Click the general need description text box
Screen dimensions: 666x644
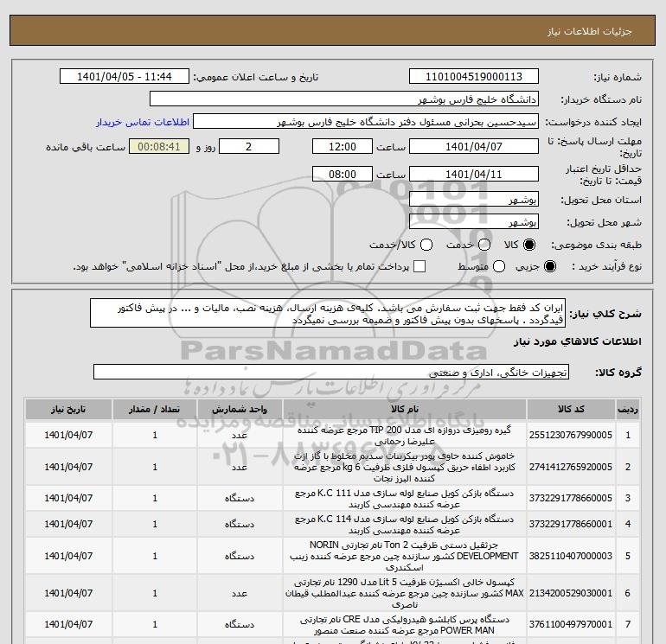[x=328, y=313]
